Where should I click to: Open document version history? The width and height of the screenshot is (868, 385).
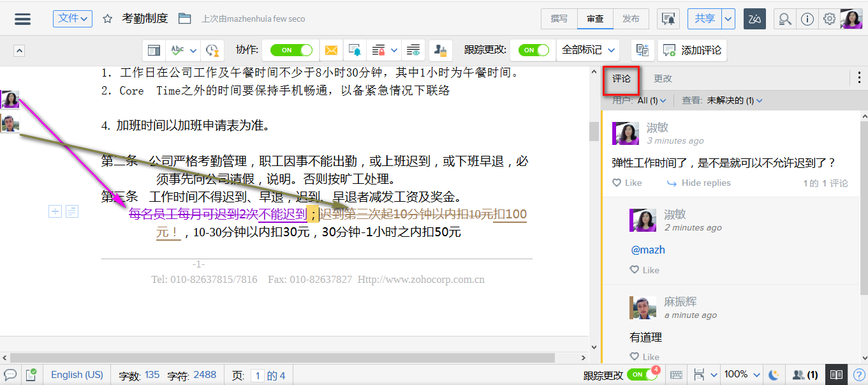(212, 49)
